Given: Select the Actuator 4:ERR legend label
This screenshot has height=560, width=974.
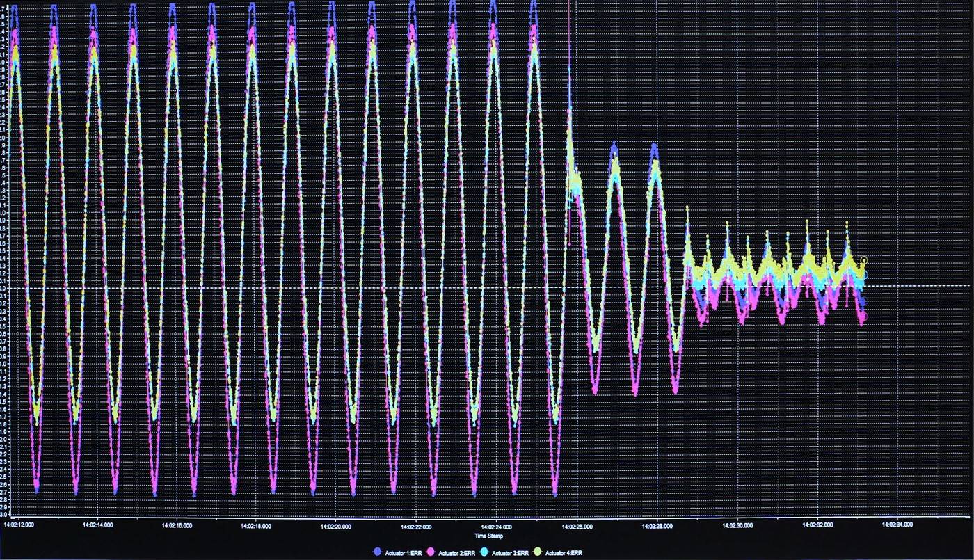Looking at the screenshot, I should click(561, 552).
